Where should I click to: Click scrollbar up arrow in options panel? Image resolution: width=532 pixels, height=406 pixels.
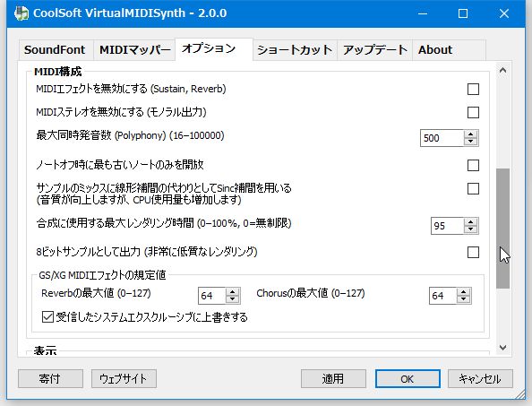point(502,70)
